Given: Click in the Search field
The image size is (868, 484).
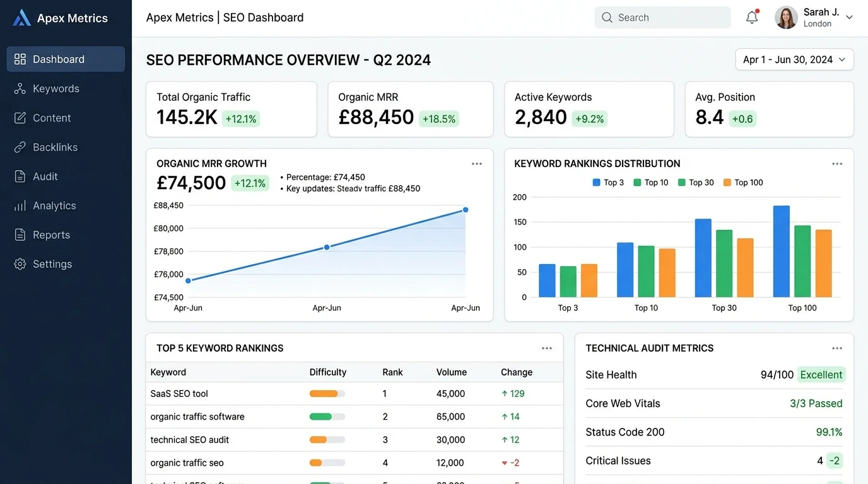Looking at the screenshot, I should point(662,18).
